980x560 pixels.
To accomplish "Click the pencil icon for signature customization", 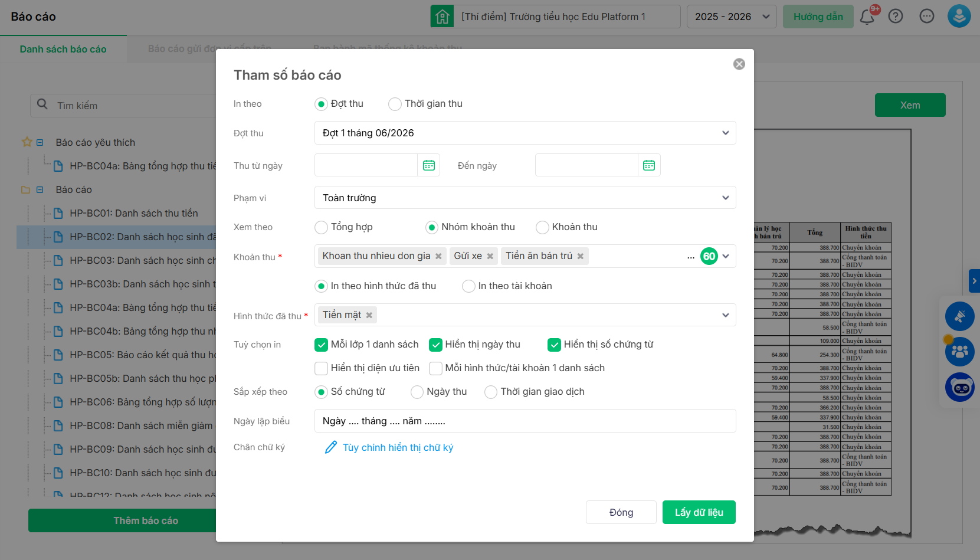I will tap(331, 447).
